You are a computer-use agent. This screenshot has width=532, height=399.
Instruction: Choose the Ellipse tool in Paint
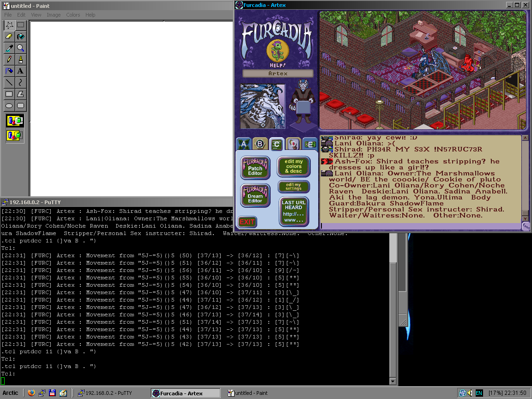[x=9, y=105]
